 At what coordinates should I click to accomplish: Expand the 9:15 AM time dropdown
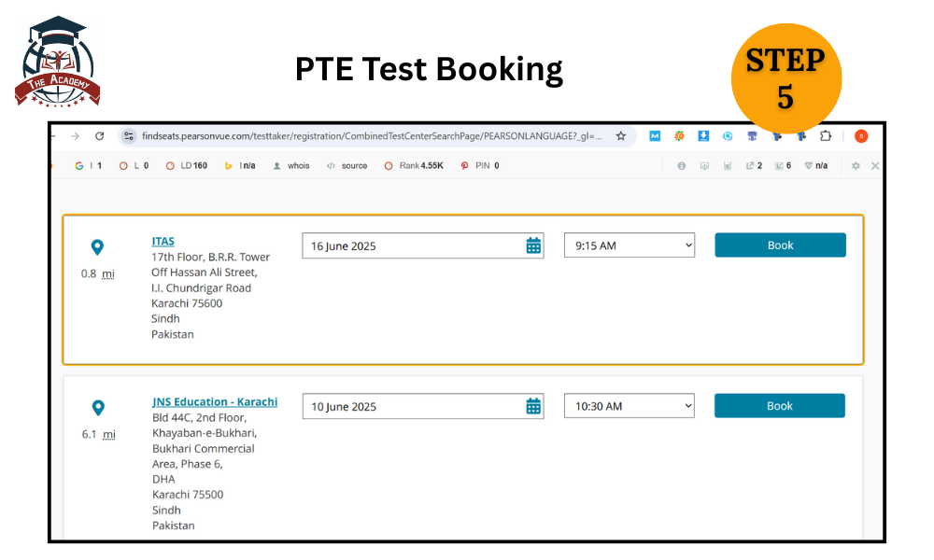629,245
